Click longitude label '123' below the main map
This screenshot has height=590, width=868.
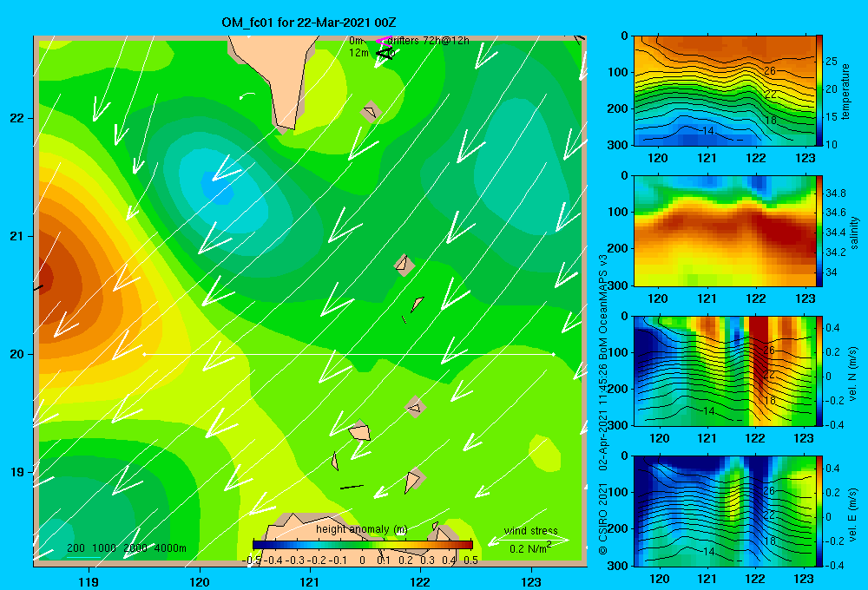point(531,581)
